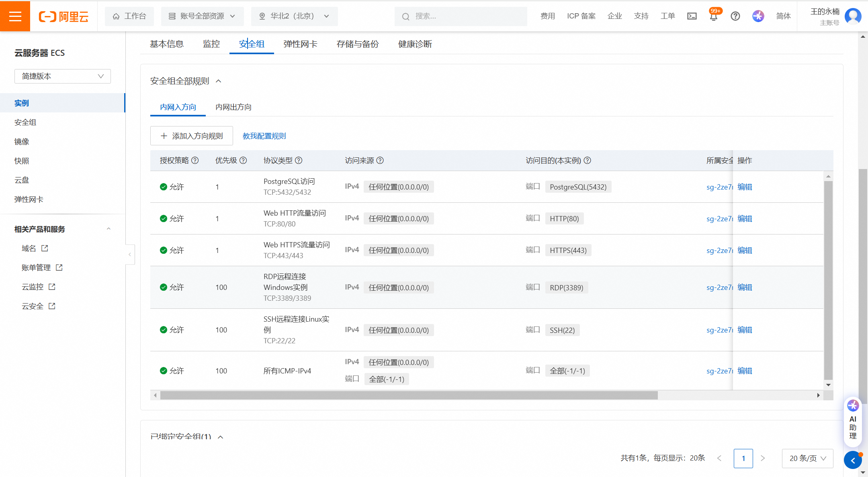Edit the 所有ICMP-IPv4 rule
Viewport: 868px width, 477px height.
coord(745,371)
